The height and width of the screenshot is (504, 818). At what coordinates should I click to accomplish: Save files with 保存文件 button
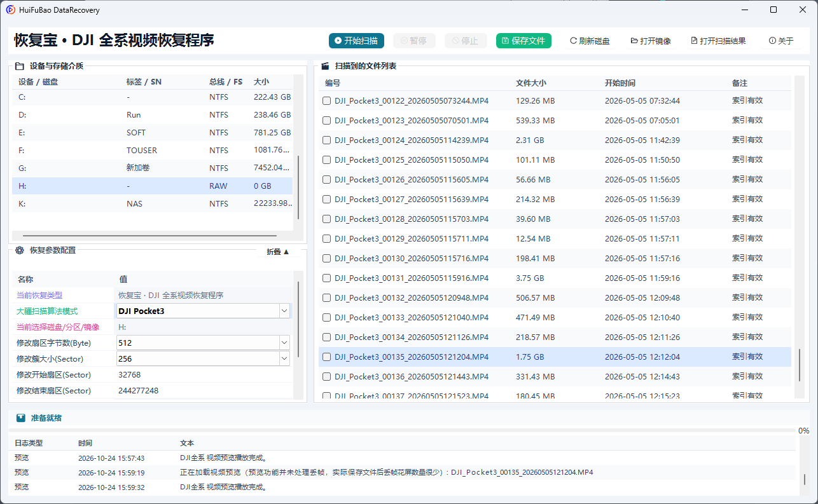tap(523, 41)
